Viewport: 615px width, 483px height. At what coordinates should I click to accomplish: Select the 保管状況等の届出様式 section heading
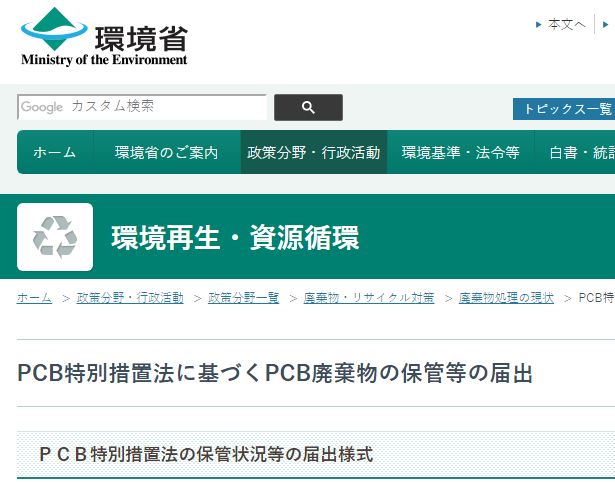click(206, 454)
